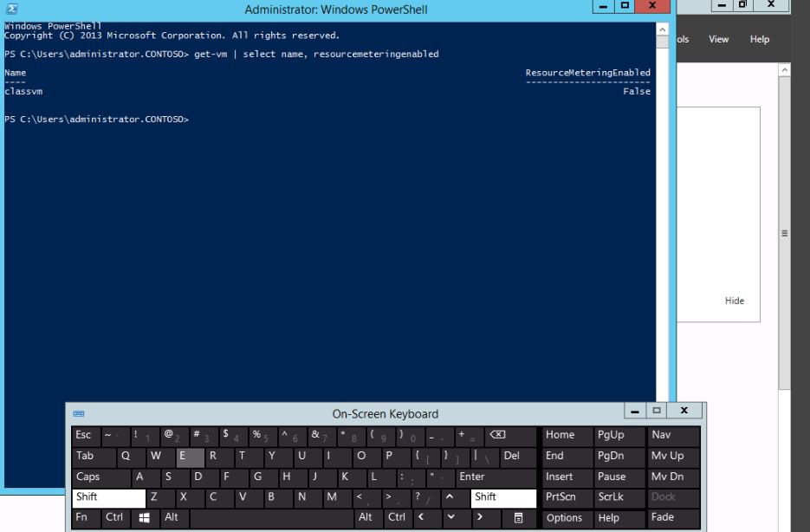This screenshot has width=810, height=532.
Task: Click the PowerShell command prompt line
Action: [97, 120]
